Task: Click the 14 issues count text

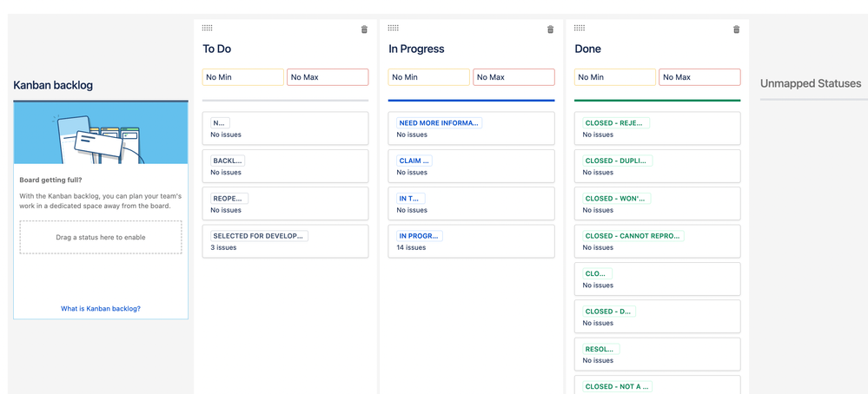Action: point(411,247)
